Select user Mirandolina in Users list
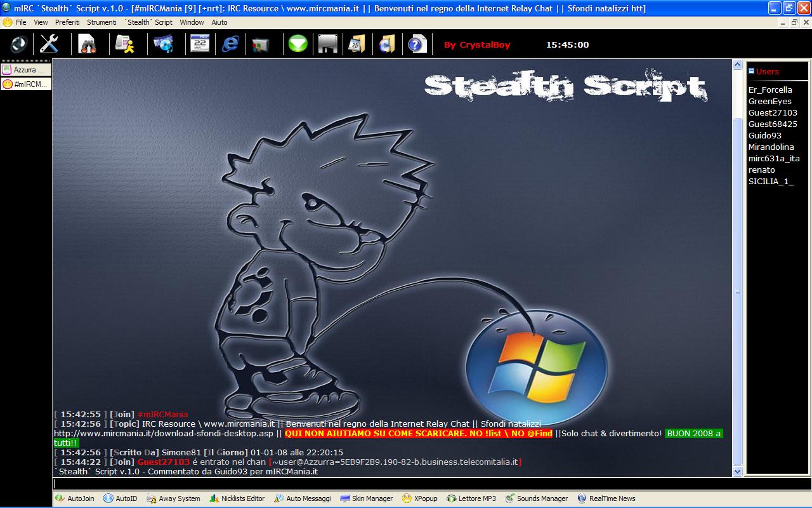This screenshot has width=812, height=508. tap(771, 147)
